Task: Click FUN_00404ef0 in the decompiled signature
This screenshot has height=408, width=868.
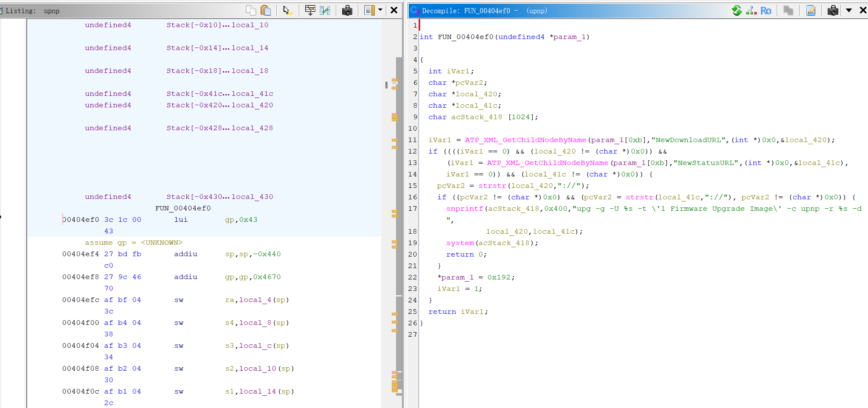Action: tap(466, 36)
